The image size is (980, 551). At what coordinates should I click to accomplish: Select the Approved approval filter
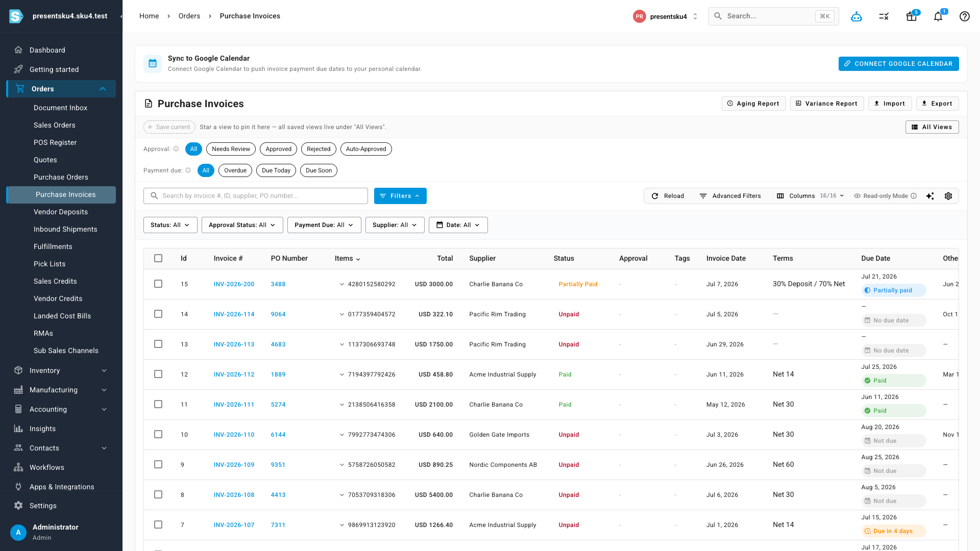279,149
